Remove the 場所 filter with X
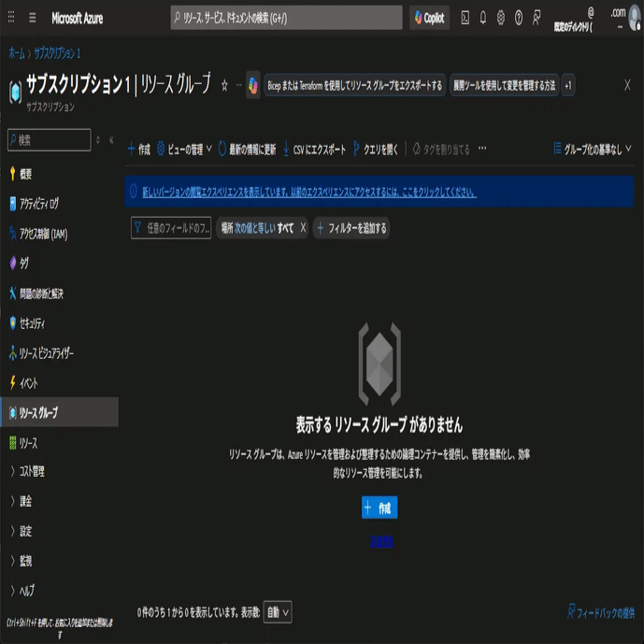The image size is (644, 644). coord(303,227)
